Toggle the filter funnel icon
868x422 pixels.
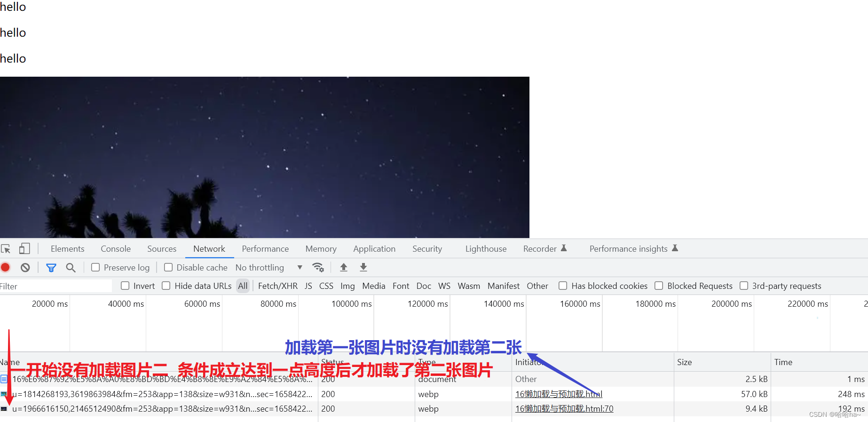51,267
